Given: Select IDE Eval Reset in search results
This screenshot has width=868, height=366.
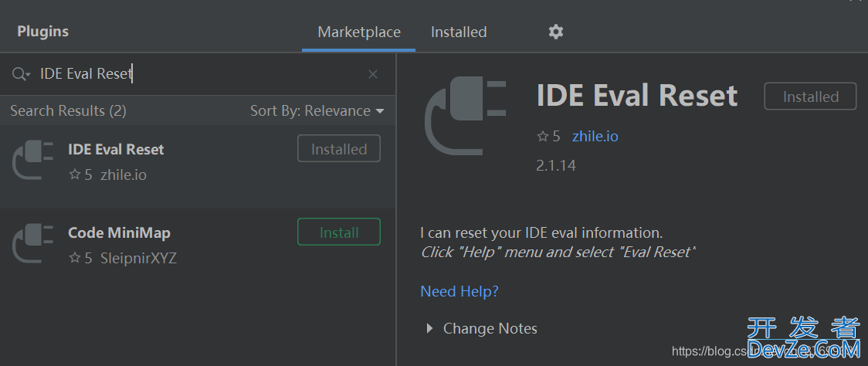Looking at the screenshot, I should click(x=198, y=166).
